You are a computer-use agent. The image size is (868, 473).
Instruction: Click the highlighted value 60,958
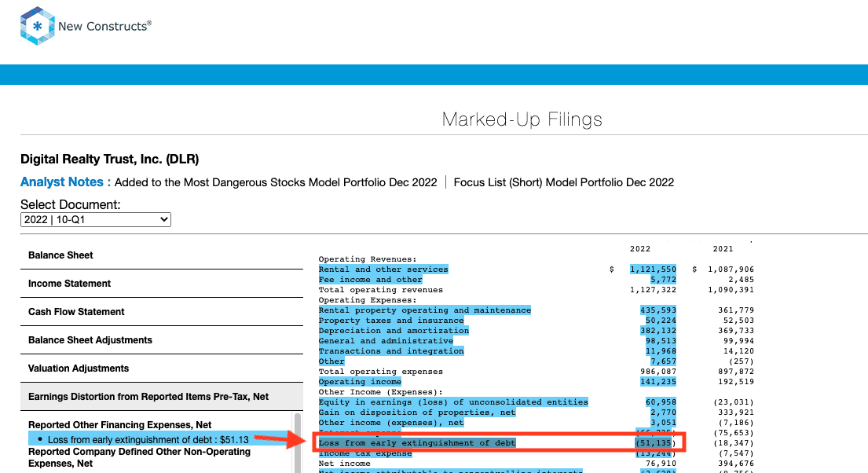click(x=661, y=402)
